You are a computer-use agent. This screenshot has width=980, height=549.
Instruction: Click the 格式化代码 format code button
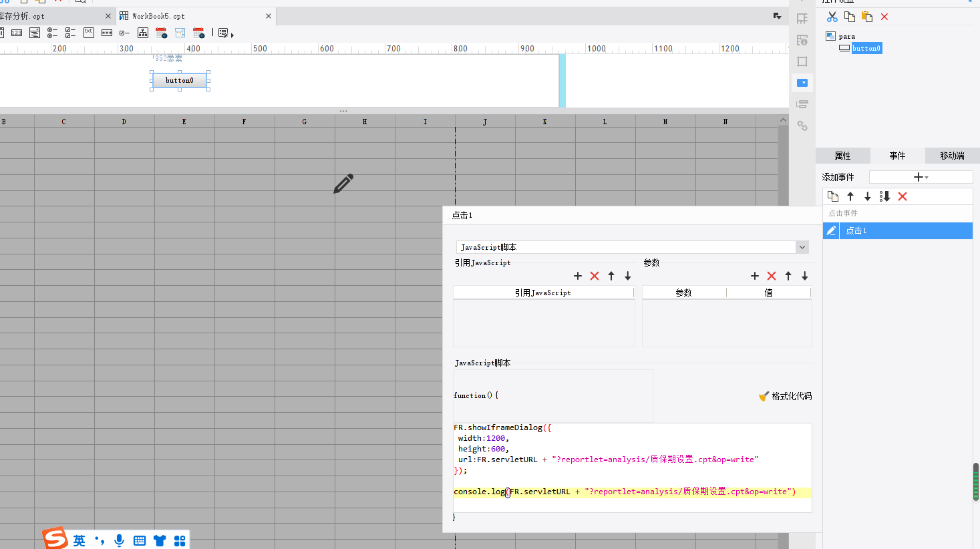pos(786,396)
